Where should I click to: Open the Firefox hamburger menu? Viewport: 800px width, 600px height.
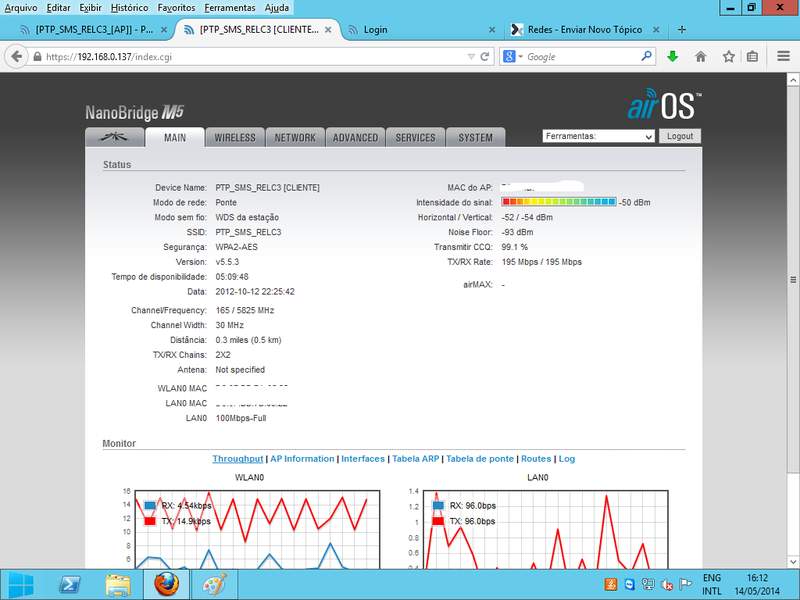[784, 56]
